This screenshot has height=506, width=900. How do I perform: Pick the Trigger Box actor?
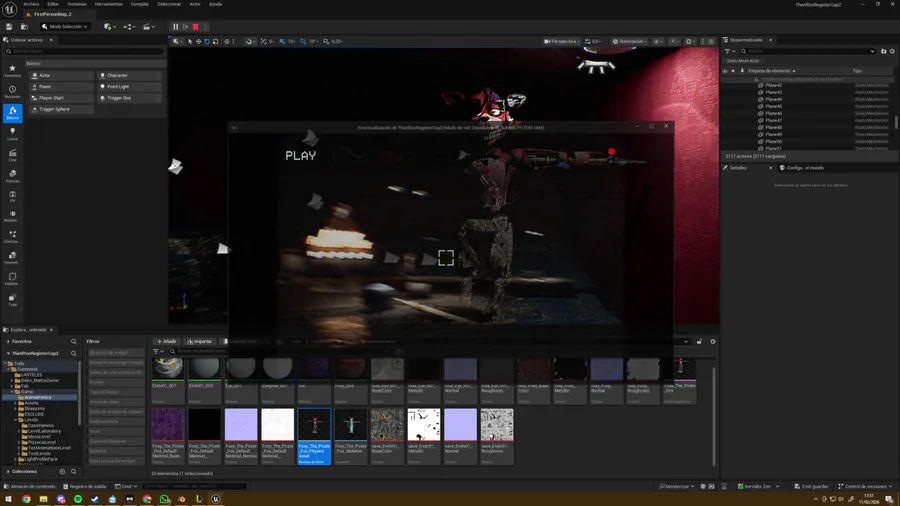coord(119,98)
